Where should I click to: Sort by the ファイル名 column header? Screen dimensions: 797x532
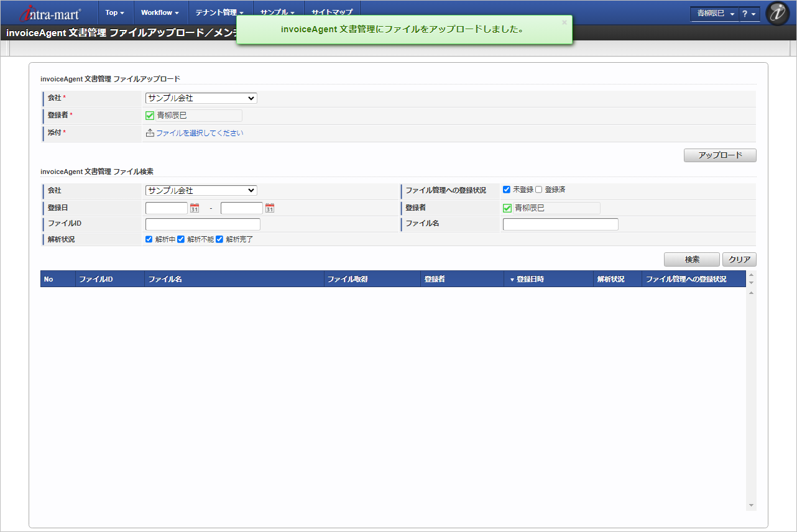pos(234,279)
